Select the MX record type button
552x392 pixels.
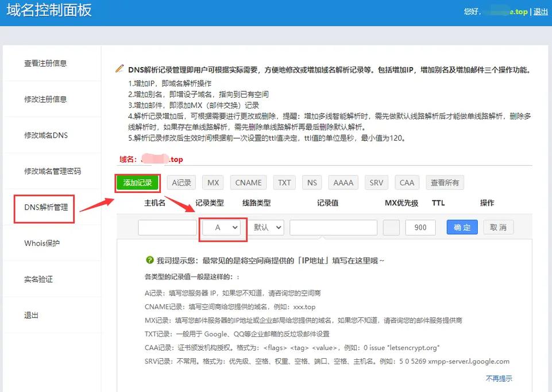click(x=213, y=182)
